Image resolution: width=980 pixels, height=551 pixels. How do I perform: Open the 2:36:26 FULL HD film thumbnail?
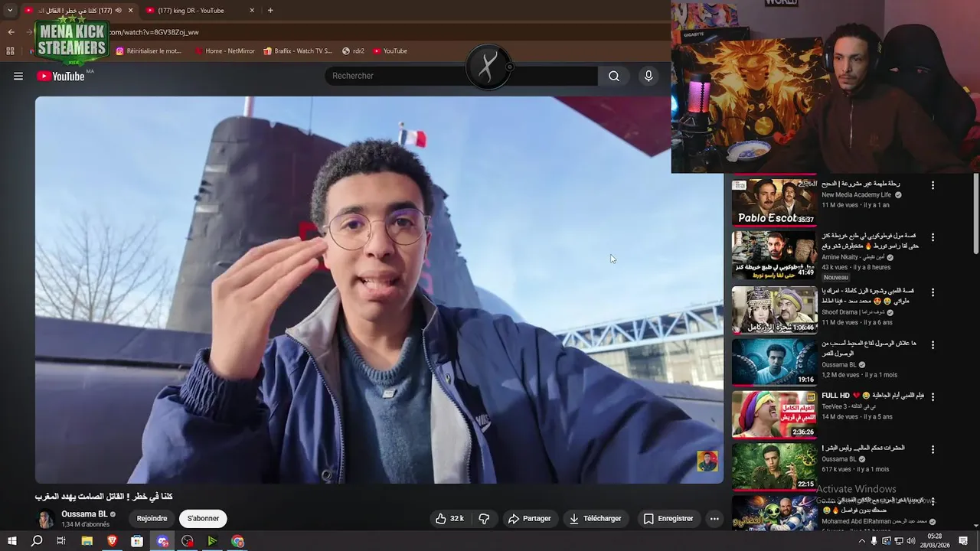[x=774, y=414]
